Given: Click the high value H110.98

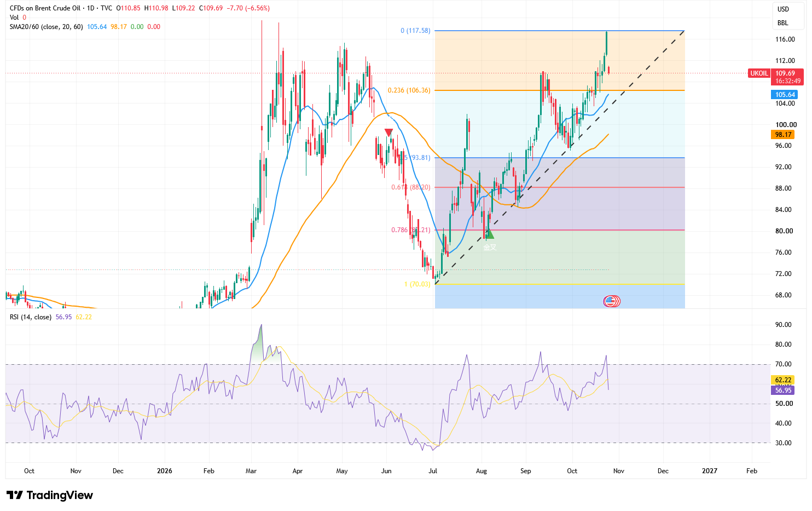Looking at the screenshot, I should 156,8.
